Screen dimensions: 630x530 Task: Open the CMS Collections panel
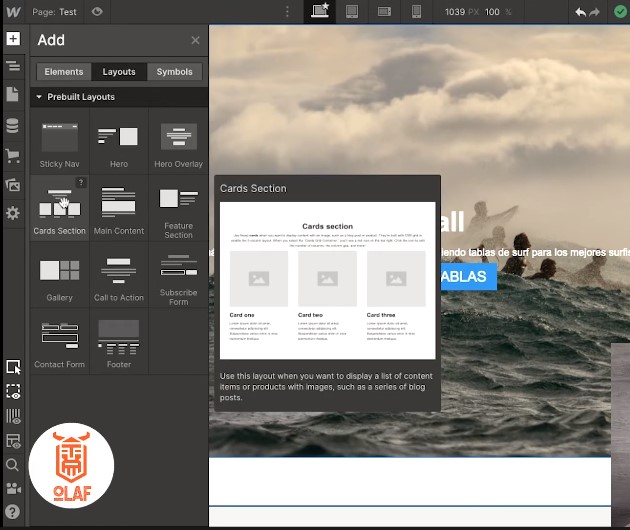click(12, 126)
